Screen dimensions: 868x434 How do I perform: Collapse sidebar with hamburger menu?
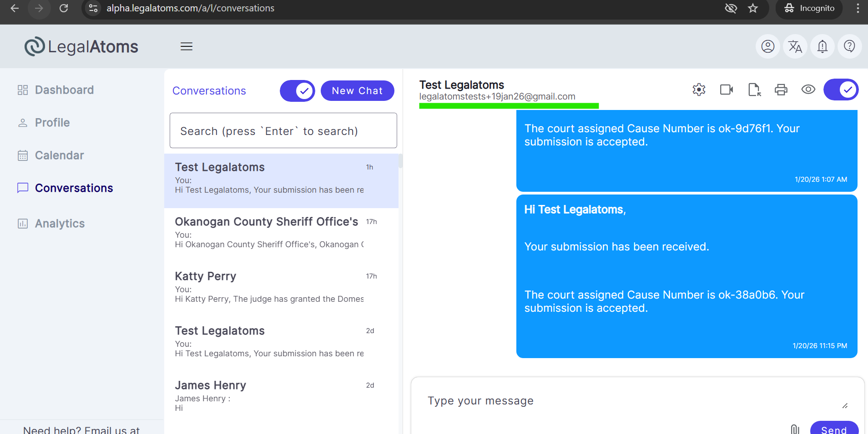187,46
